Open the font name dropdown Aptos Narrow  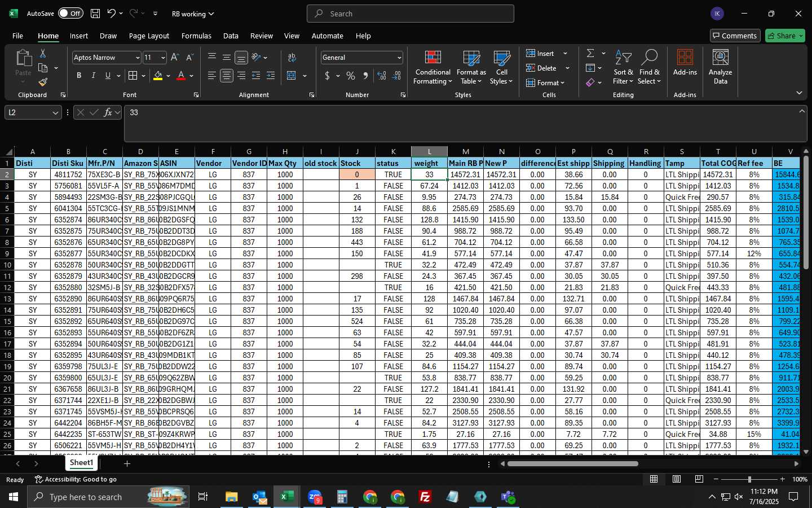coord(137,58)
